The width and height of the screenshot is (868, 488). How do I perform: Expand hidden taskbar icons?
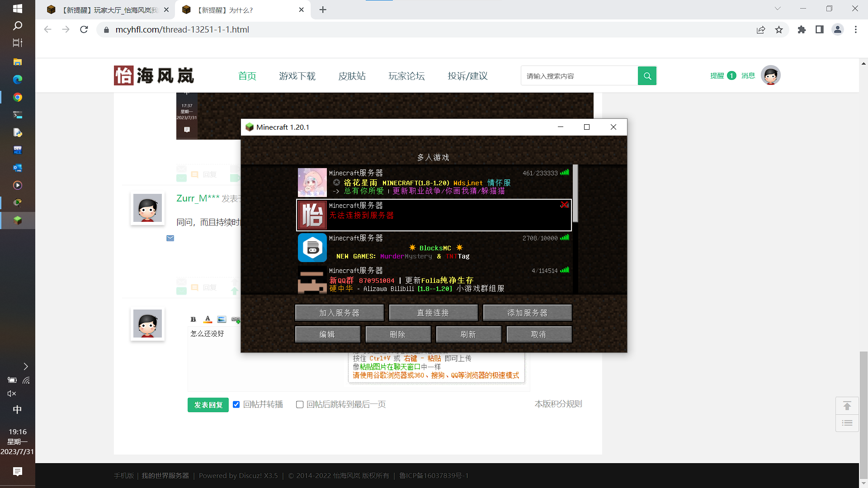click(x=26, y=366)
